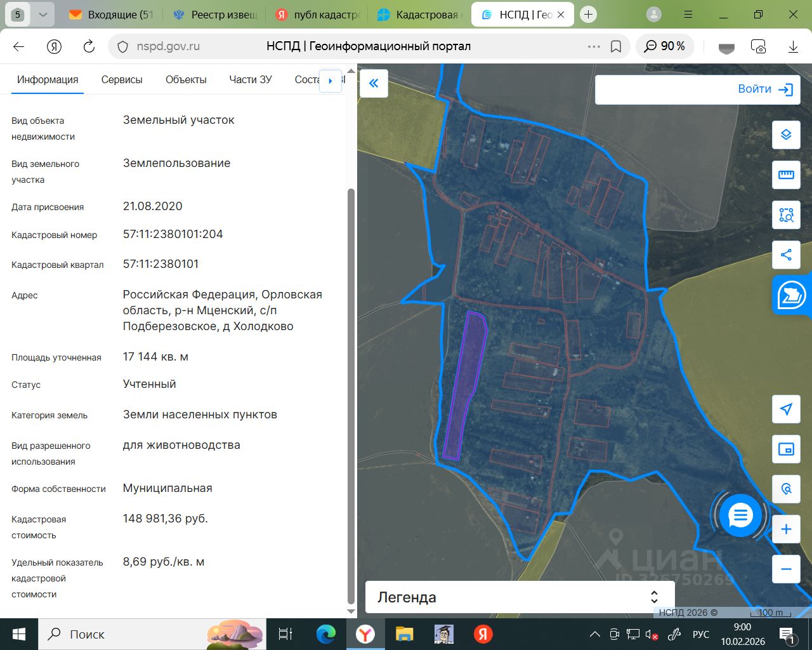The width and height of the screenshot is (812, 650).
Task: Open a new browser tab
Action: pos(589,15)
